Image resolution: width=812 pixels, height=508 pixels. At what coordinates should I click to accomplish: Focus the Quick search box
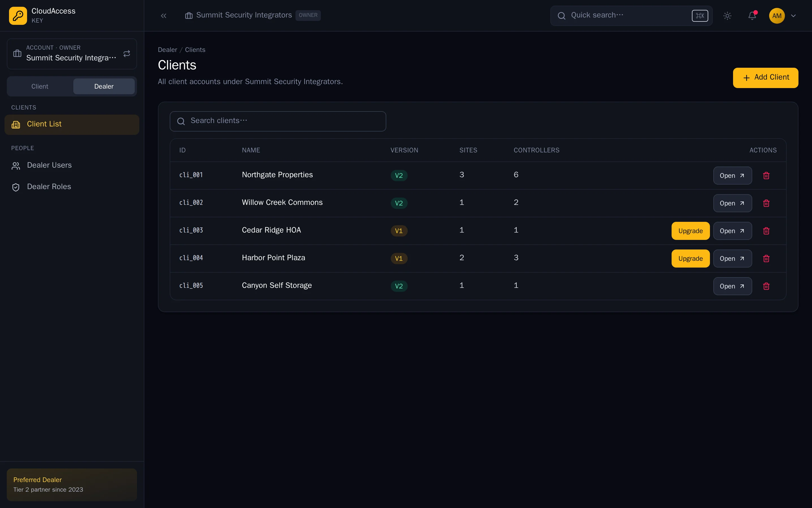(x=631, y=16)
